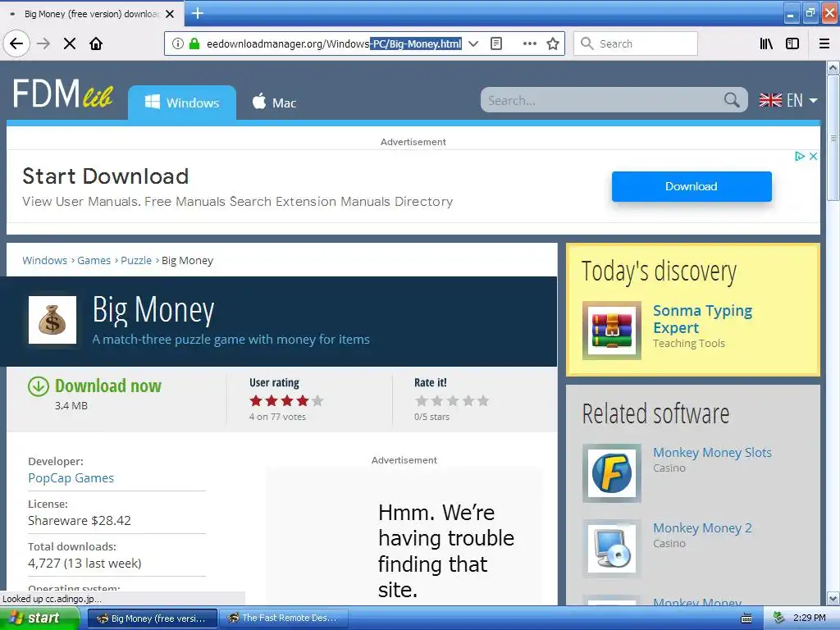Open the Windows breadcrumb link
The image size is (840, 630).
point(45,260)
